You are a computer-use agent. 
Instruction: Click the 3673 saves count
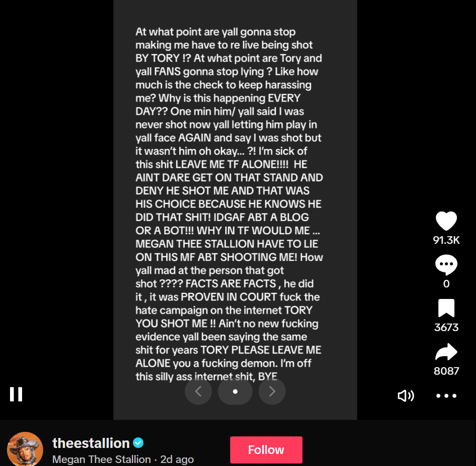(446, 327)
